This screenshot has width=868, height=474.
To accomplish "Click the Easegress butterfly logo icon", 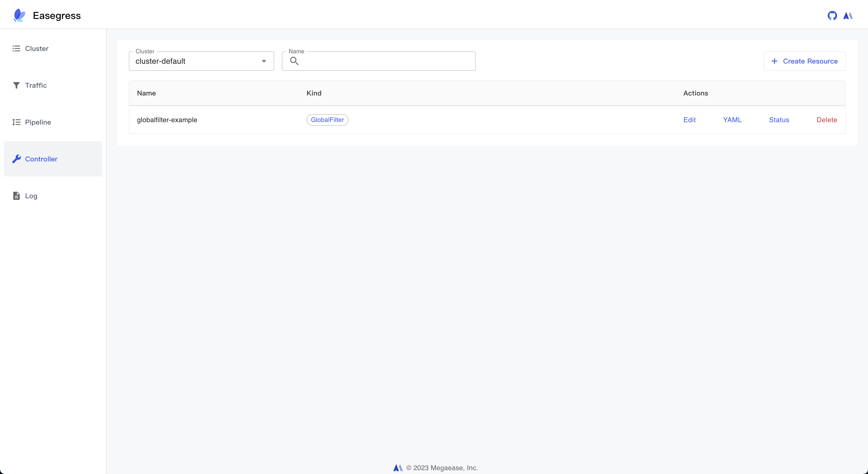I will [x=19, y=16].
